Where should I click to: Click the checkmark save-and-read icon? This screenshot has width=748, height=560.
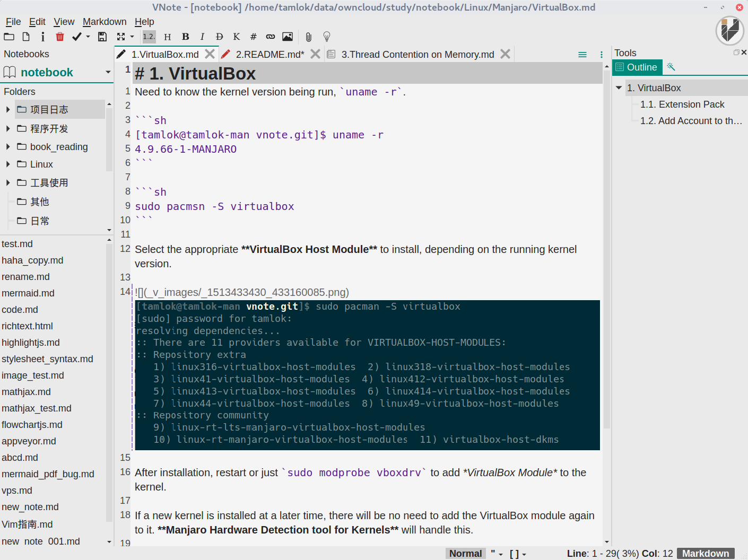coord(77,37)
